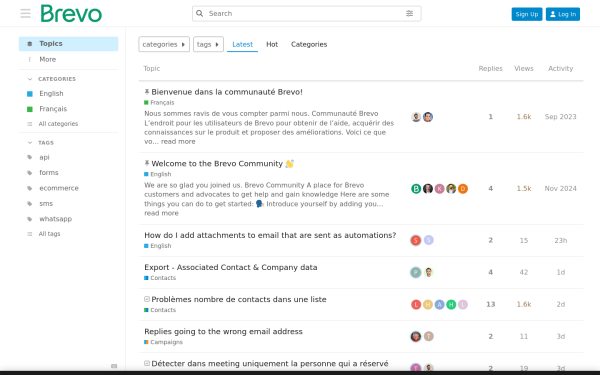
Task: Click the Brevo logo
Action: click(71, 13)
